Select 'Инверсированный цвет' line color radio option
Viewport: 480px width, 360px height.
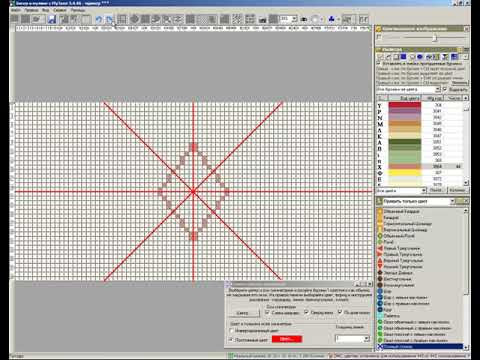click(x=231, y=331)
